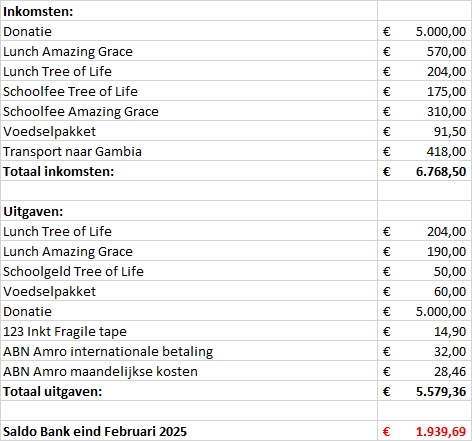Click the Voedselpakket income amount 91,50
The height and width of the screenshot is (441, 472).
click(x=424, y=131)
